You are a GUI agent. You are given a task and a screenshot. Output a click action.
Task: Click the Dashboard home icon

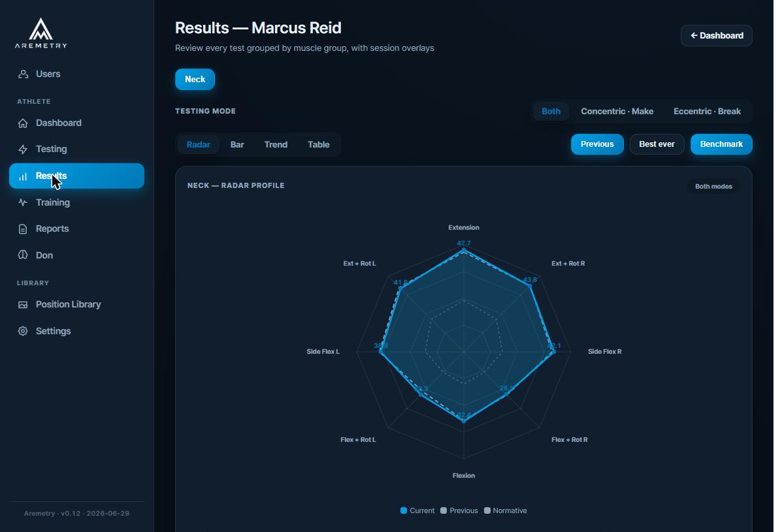[x=23, y=123]
